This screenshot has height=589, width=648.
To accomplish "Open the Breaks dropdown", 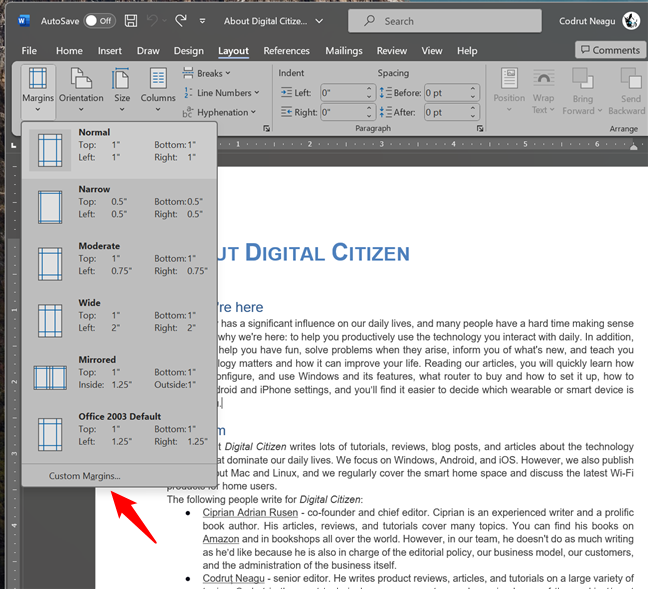I will pos(207,73).
